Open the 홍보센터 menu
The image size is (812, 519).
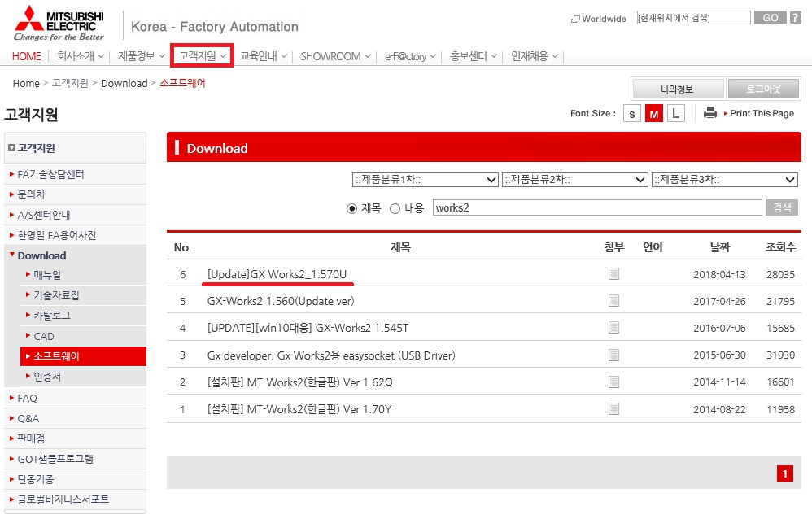[x=474, y=56]
